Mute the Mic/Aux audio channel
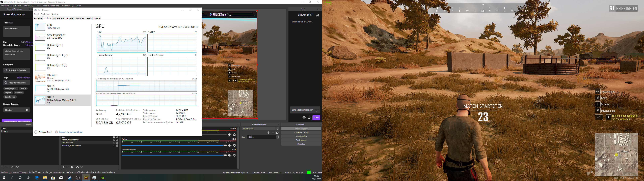Viewport: 644px width, 181px height. click(229, 145)
